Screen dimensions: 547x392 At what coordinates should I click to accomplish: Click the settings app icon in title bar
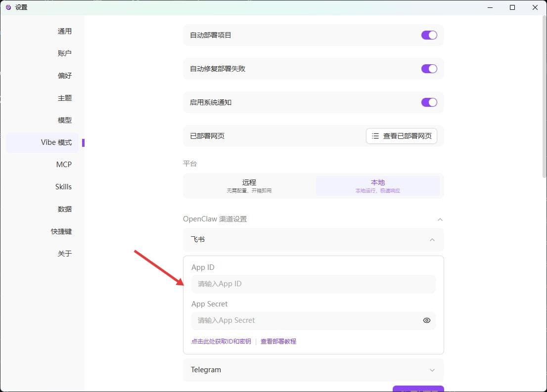point(8,7)
